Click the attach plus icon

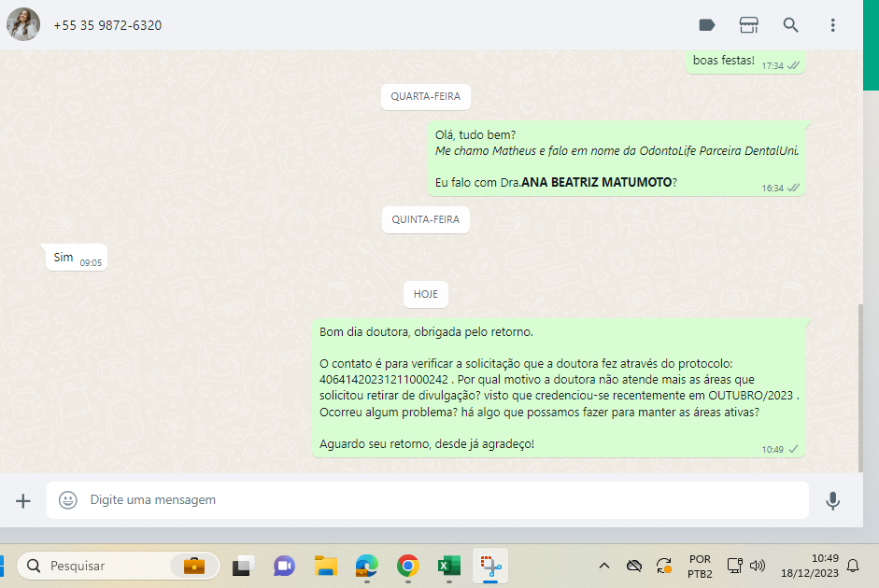pyautogui.click(x=23, y=501)
